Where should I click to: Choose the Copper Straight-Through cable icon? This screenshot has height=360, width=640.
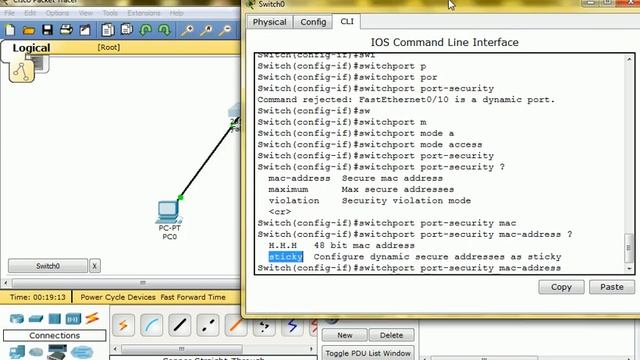coord(180,325)
